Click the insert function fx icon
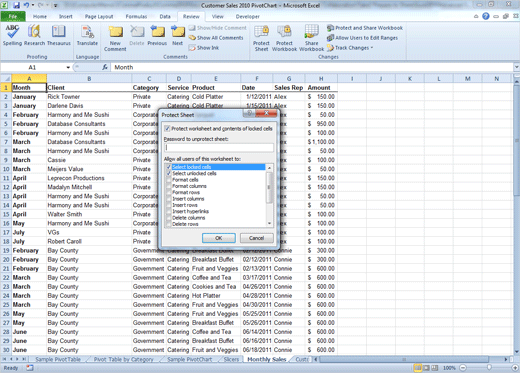This screenshot has height=373, width=520. [x=105, y=67]
